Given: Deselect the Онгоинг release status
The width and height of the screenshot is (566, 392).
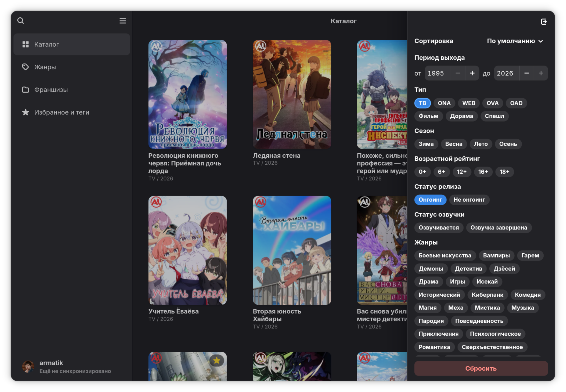Looking at the screenshot, I should click(x=430, y=200).
